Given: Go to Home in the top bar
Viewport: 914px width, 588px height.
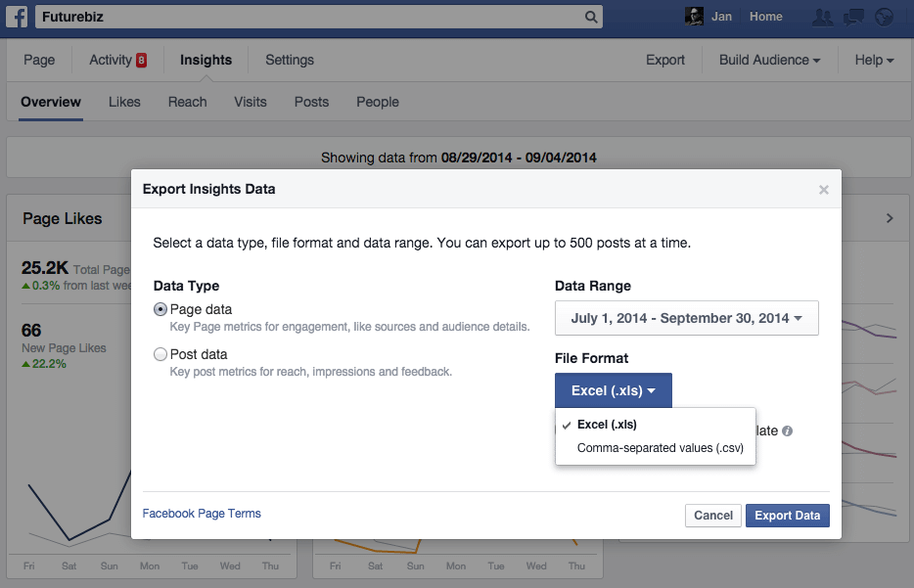Looking at the screenshot, I should (766, 17).
